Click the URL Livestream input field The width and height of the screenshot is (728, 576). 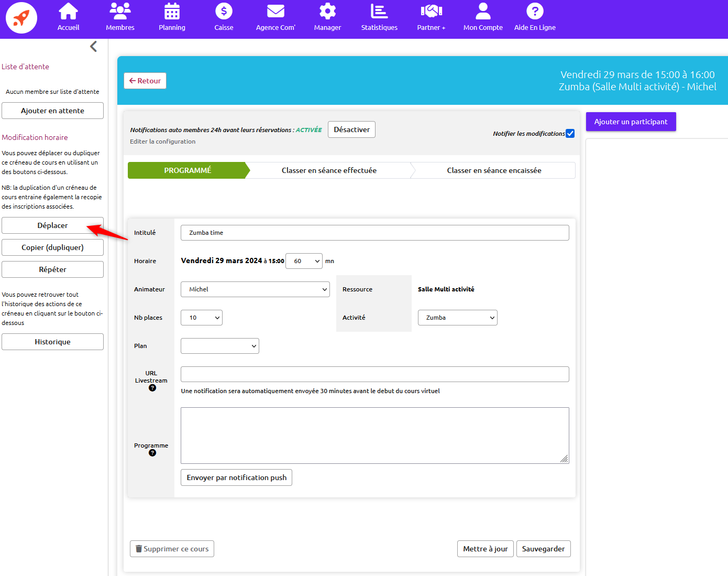tap(374, 374)
